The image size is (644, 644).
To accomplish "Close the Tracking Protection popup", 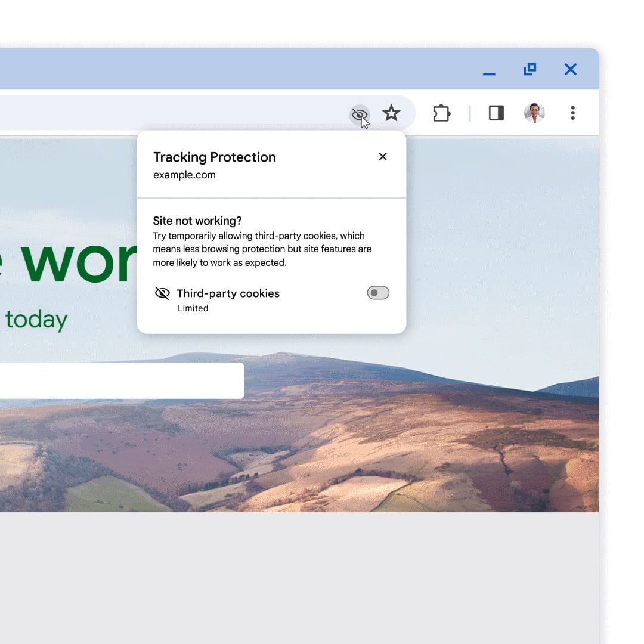I will click(383, 157).
